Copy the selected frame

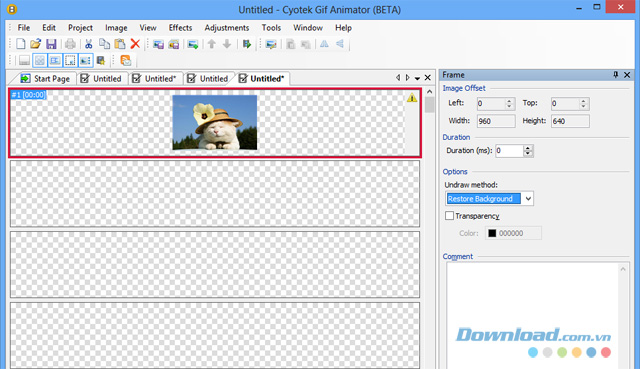(x=104, y=44)
